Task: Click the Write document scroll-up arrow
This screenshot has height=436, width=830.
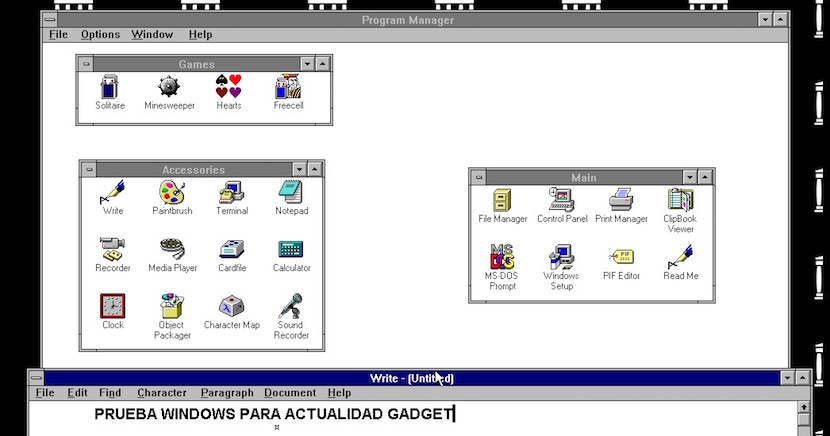Action: pyautogui.click(x=804, y=407)
